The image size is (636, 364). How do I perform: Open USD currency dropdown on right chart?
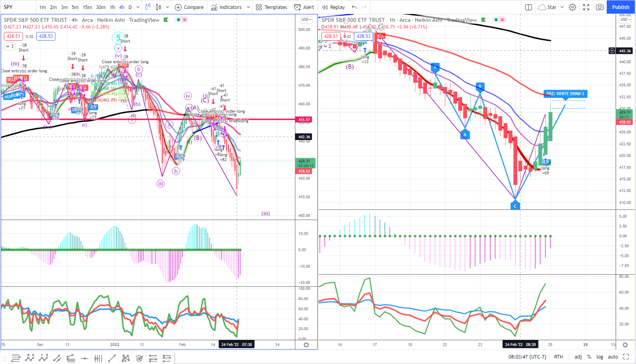point(625,19)
